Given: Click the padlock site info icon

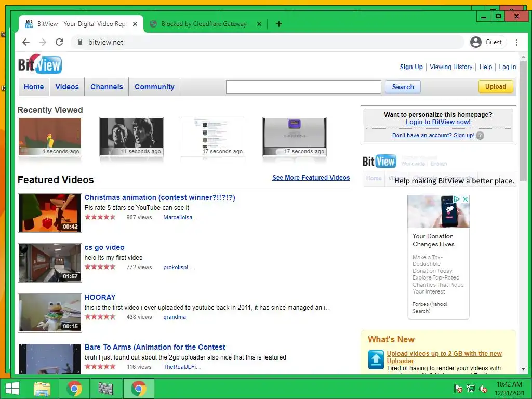Looking at the screenshot, I should (x=80, y=42).
